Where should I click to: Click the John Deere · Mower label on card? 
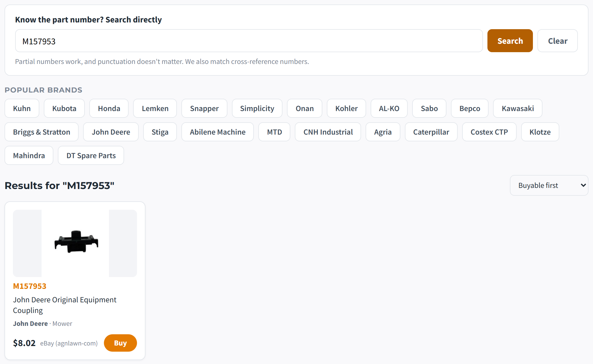(42, 324)
